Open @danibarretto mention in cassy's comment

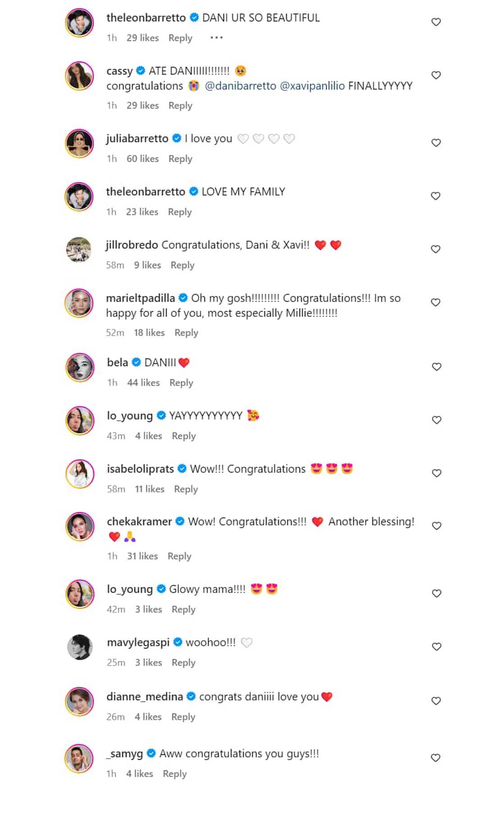[x=240, y=86]
